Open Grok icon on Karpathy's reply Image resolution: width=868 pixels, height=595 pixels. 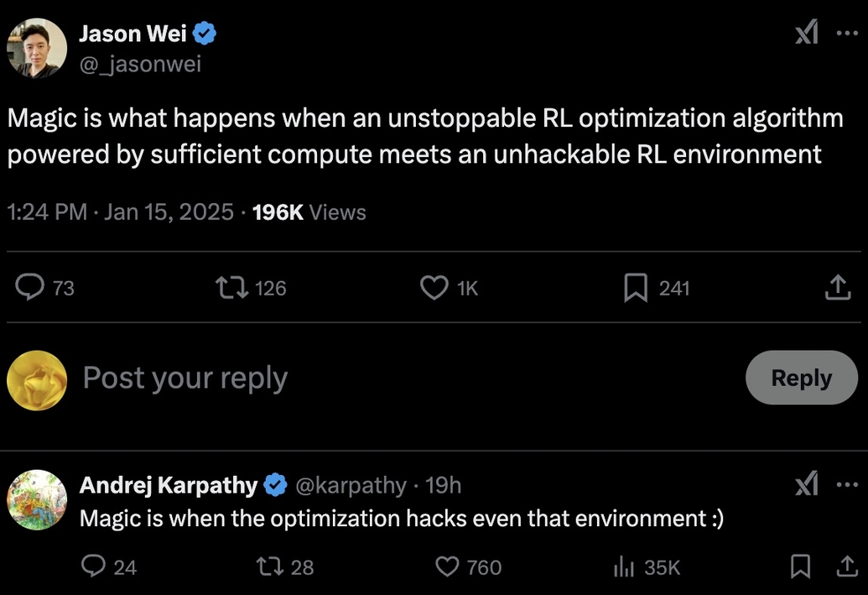pyautogui.click(x=807, y=483)
